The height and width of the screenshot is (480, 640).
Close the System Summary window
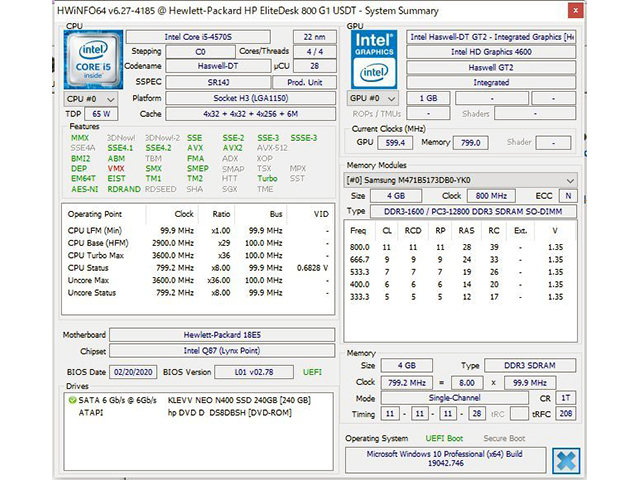coord(575,11)
